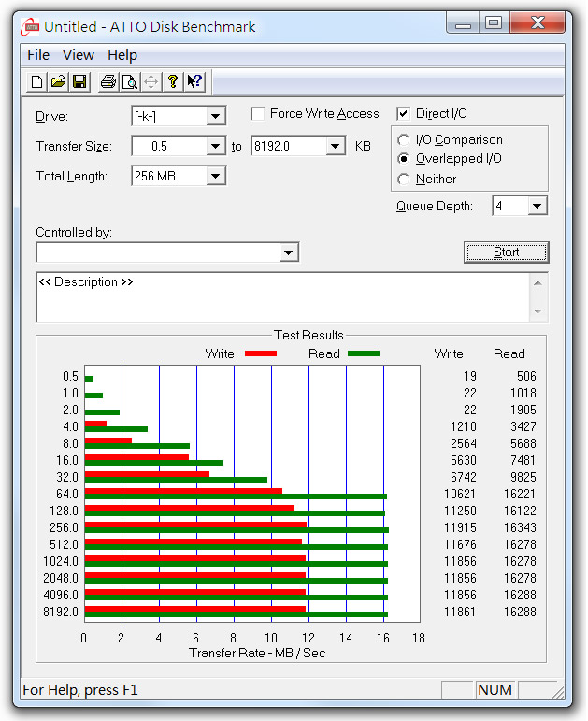
Task: Click the write value 10621
Action: coord(460,495)
